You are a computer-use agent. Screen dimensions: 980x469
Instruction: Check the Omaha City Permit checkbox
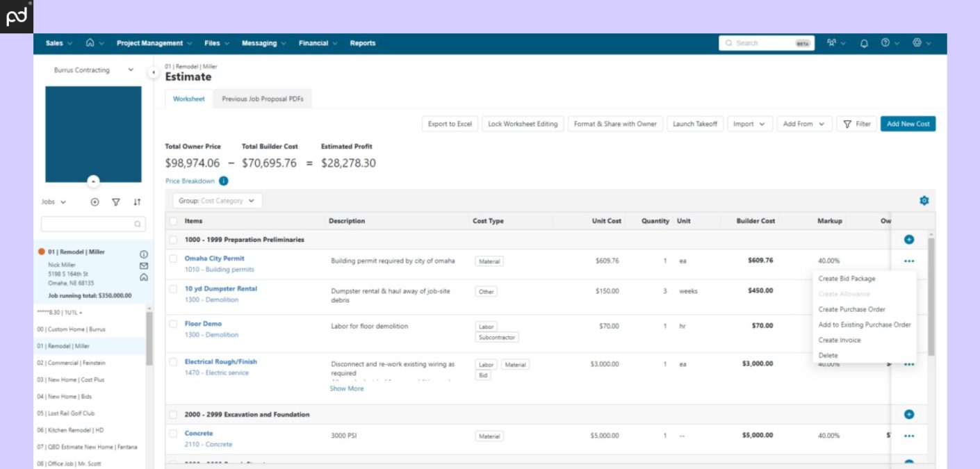point(173,258)
